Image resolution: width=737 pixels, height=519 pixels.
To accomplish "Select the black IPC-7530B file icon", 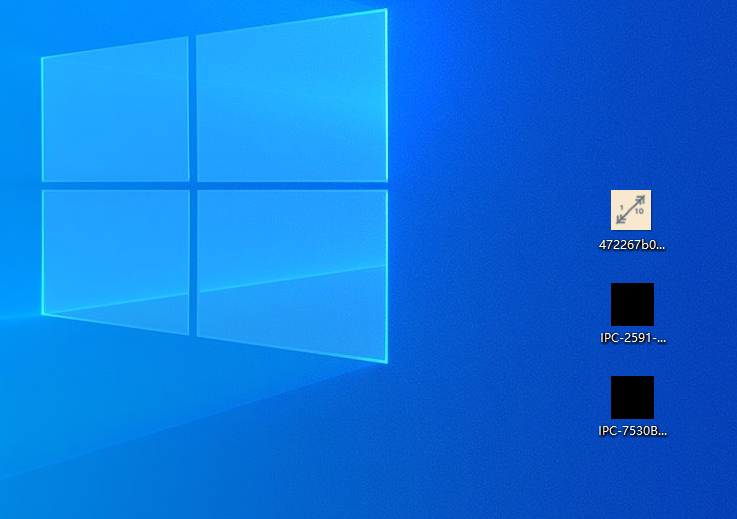I will [632, 397].
